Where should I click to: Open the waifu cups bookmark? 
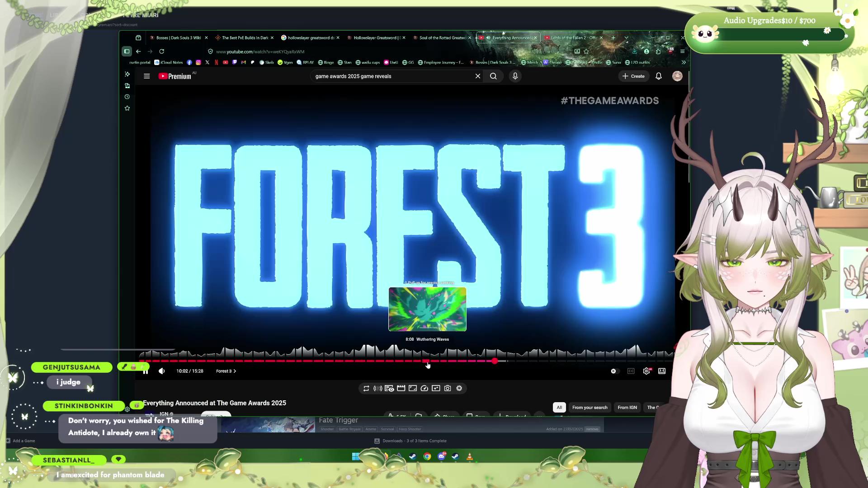pos(368,62)
